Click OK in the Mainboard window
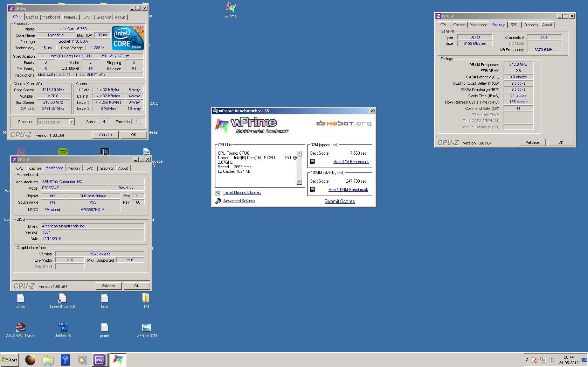 tap(137, 286)
